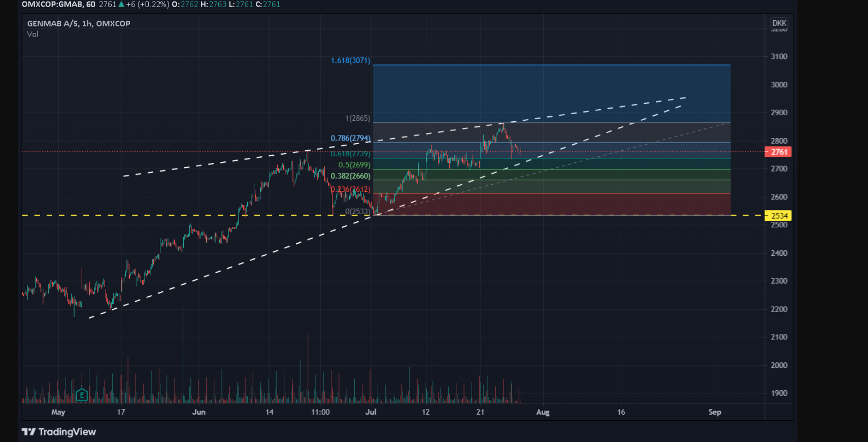Select the 0.382(2660) Fibonacci level label
This screenshot has height=442, width=868.
351,176
